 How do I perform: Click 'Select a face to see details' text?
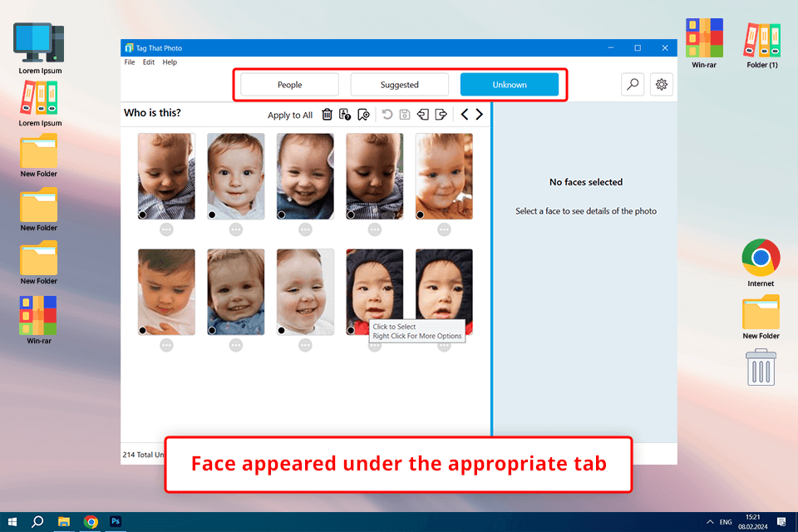[x=586, y=211]
